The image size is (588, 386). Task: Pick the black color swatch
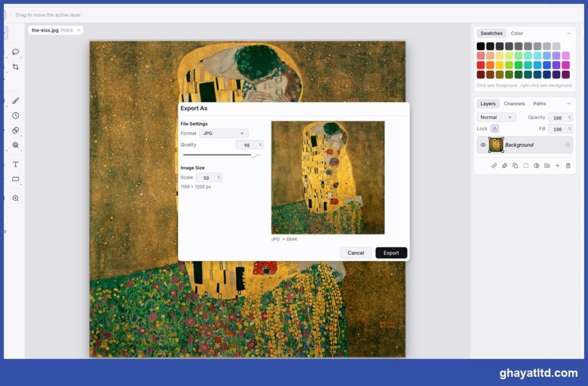481,46
